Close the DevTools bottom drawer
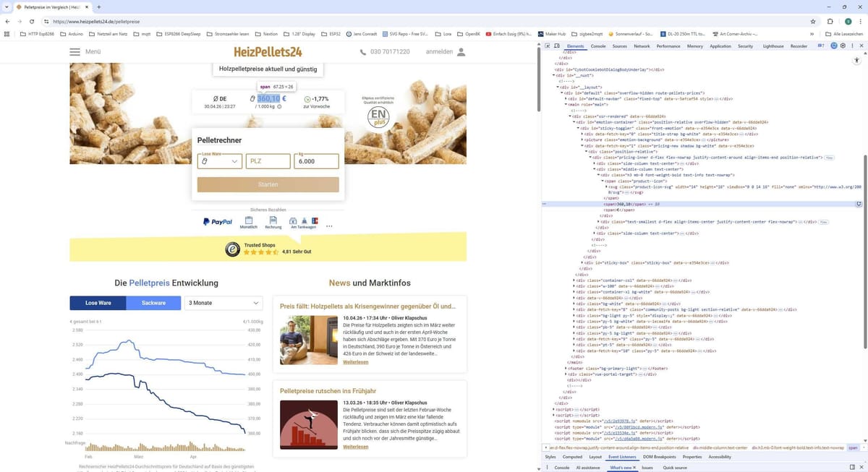The width and height of the screenshot is (868, 472). (861, 468)
